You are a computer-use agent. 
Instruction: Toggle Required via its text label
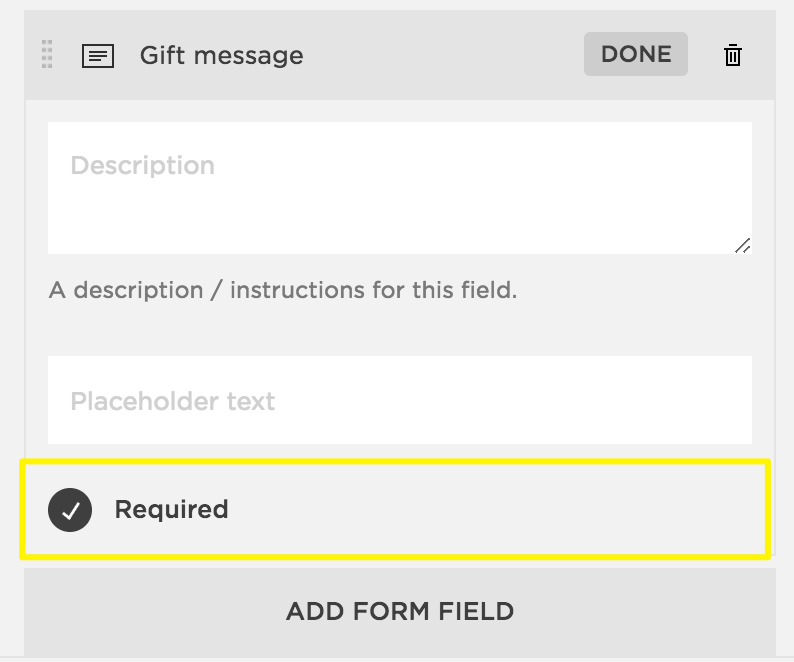coord(171,509)
